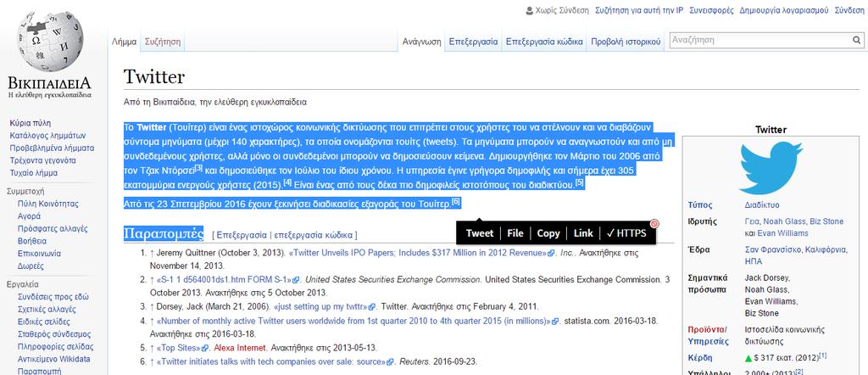Click Σαν Φρανσίσκο link in infobox
Viewport: 868px width, 375px height.
pyautogui.click(x=774, y=249)
